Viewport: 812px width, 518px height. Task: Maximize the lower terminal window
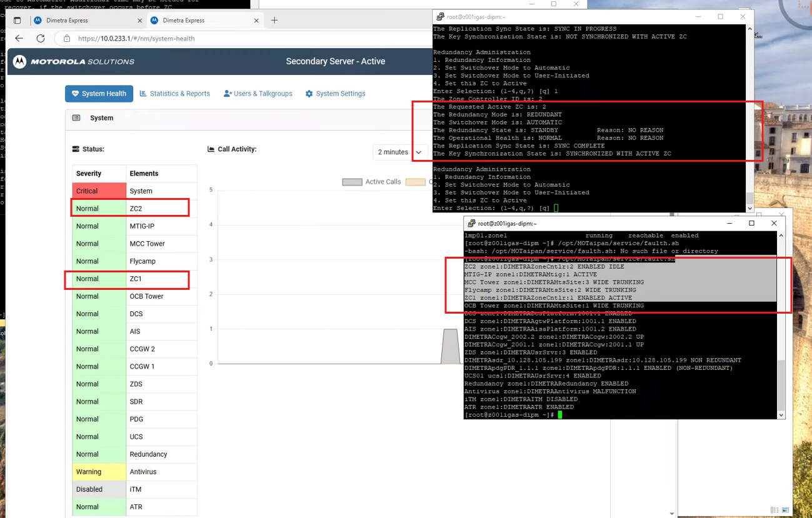(x=751, y=223)
